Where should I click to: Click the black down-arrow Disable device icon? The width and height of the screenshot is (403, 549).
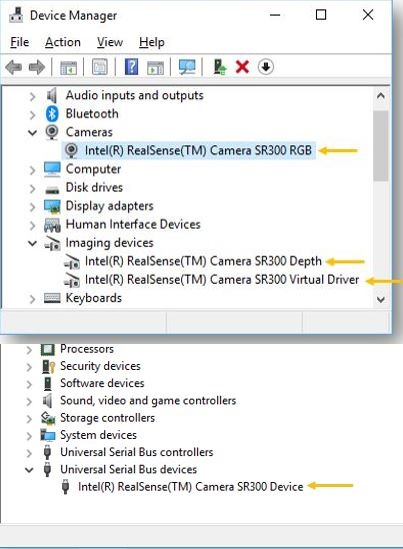(x=266, y=67)
